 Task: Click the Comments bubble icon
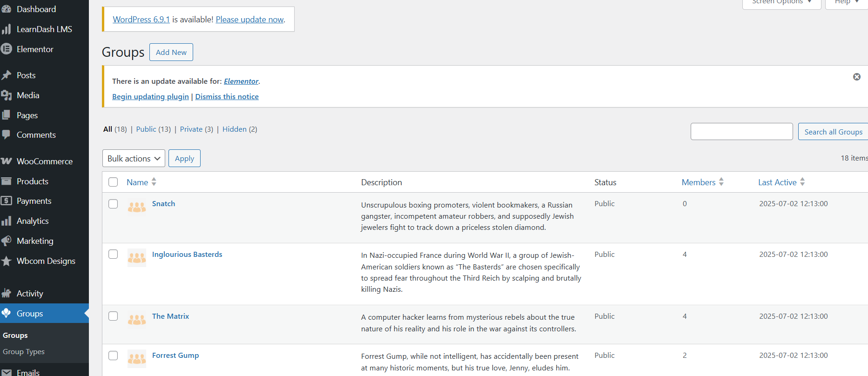pyautogui.click(x=6, y=134)
